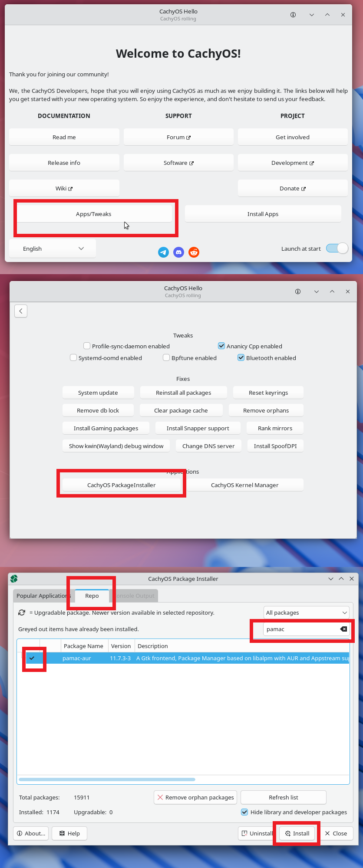Clear the pamac search text
The image size is (363, 868).
pyautogui.click(x=343, y=629)
